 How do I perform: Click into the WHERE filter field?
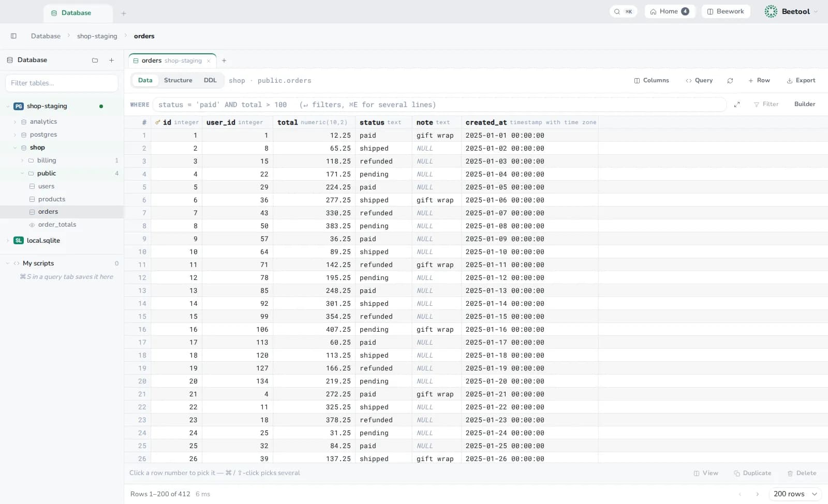coord(440,105)
